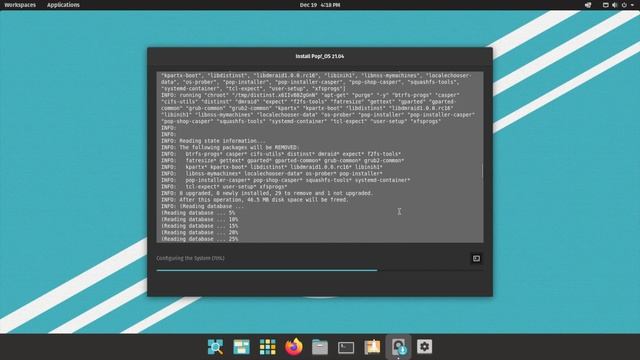Screen dimensions: 640x360
Task: Open the Applications menu in top bar
Action: tap(63, 5)
